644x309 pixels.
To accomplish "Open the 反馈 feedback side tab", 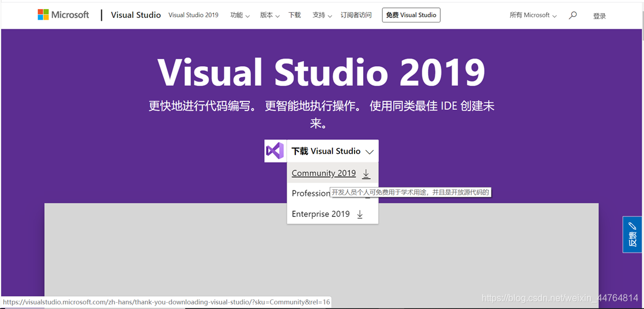I will point(632,234).
